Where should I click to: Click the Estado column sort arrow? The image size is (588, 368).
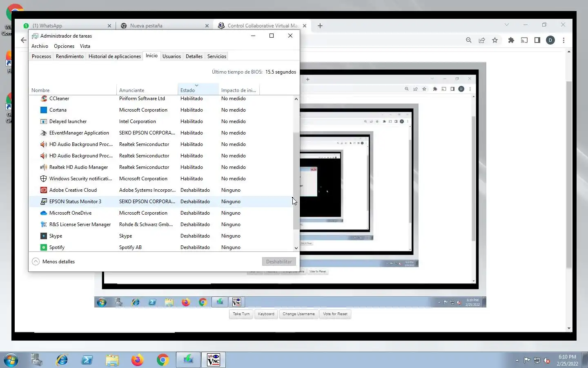pos(196,85)
